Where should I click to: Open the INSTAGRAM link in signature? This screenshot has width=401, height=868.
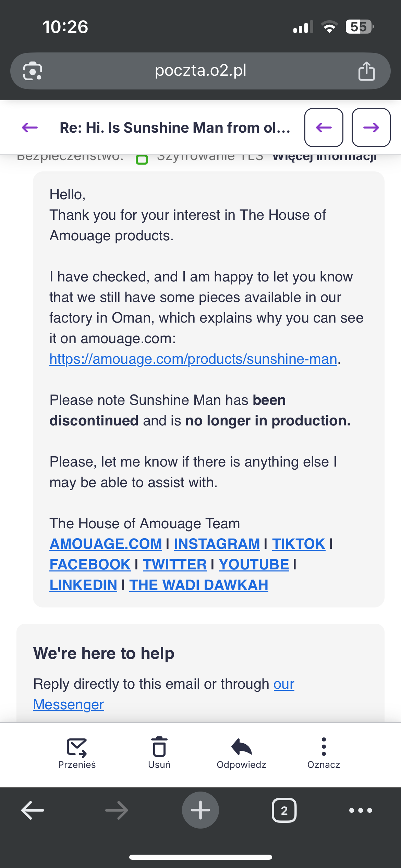pyautogui.click(x=217, y=544)
